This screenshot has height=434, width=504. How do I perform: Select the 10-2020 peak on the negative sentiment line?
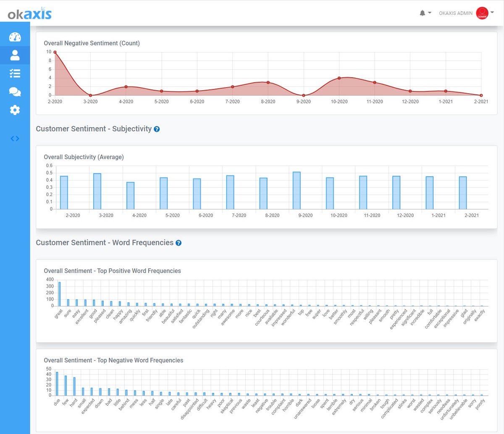pos(339,78)
